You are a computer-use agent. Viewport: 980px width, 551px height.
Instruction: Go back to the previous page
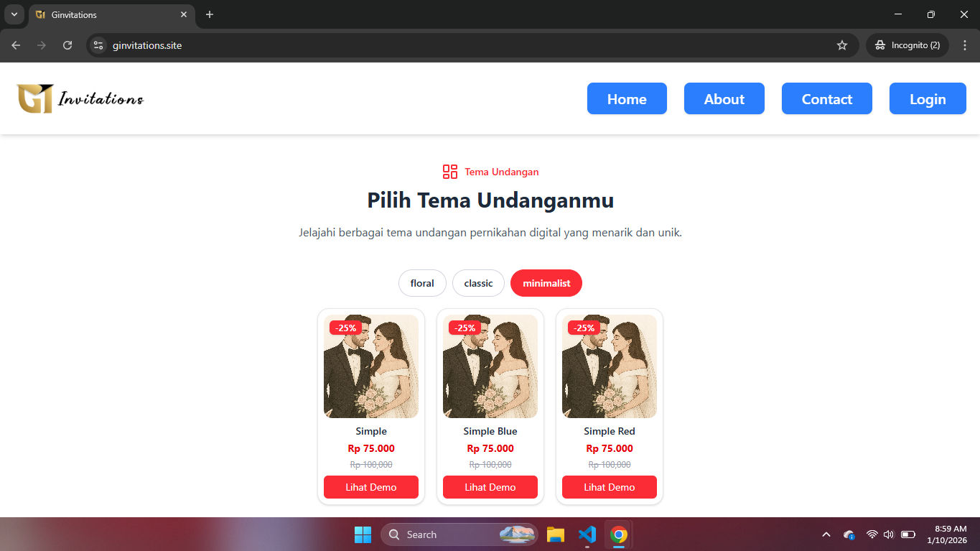(x=16, y=45)
